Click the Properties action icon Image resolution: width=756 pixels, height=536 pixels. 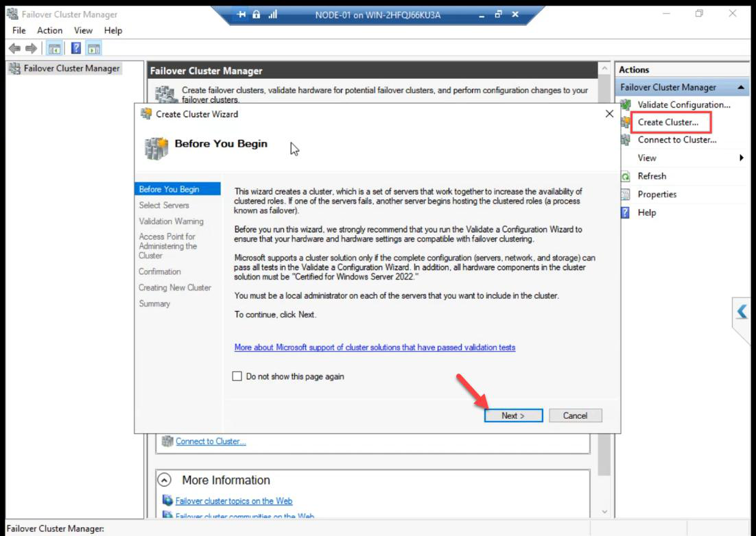[x=626, y=195]
